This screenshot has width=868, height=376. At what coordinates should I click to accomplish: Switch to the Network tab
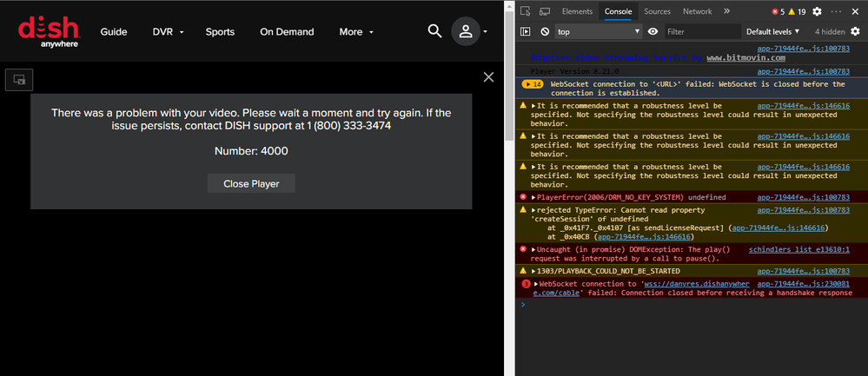point(697,11)
